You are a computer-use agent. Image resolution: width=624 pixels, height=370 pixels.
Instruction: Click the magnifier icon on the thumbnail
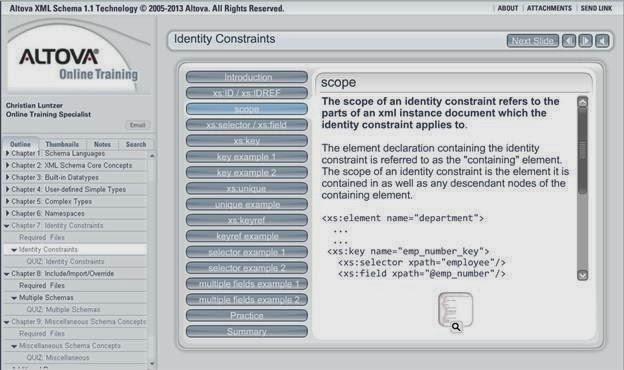[456, 327]
